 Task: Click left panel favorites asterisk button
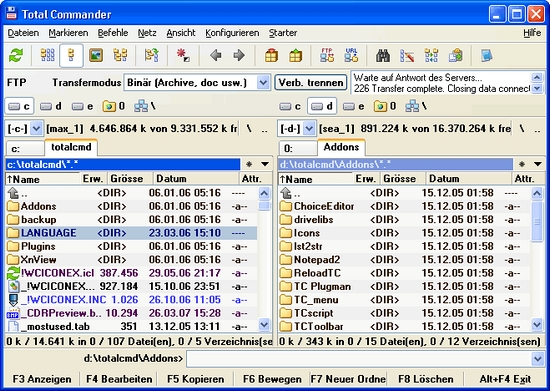[249, 164]
